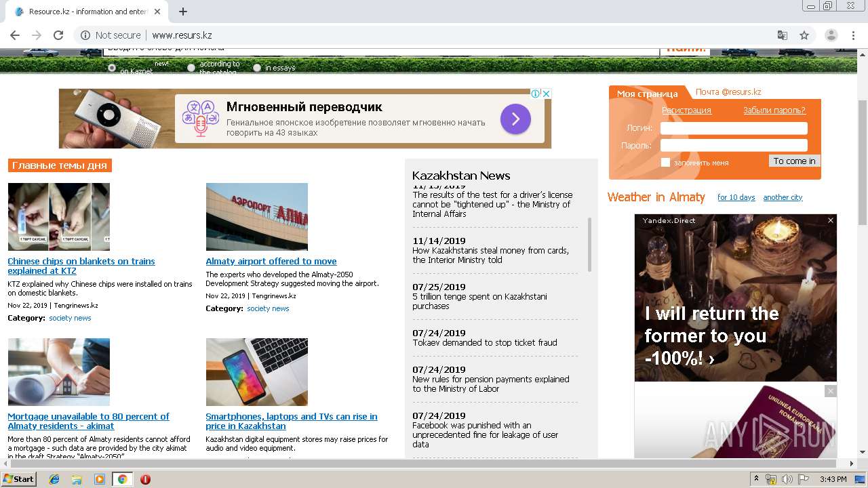The width and height of the screenshot is (868, 488).
Task: Close the Resource.kz tab
Action: tap(158, 12)
